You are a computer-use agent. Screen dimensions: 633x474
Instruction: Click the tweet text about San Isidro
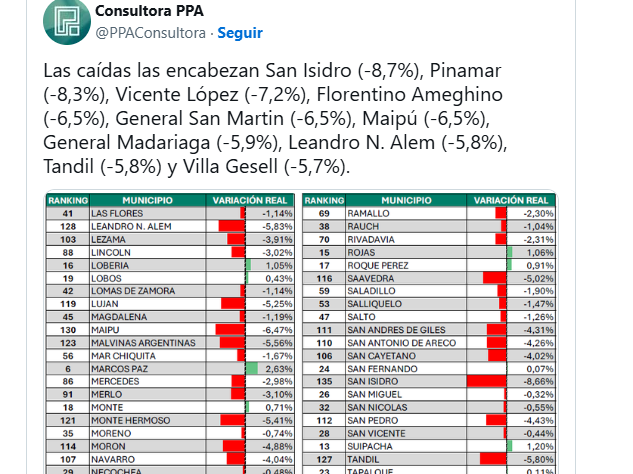(x=275, y=118)
